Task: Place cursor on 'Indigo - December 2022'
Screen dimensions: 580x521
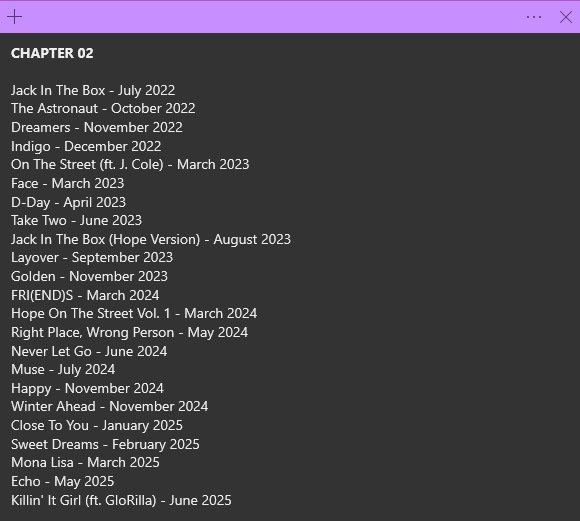Action: coord(86,147)
